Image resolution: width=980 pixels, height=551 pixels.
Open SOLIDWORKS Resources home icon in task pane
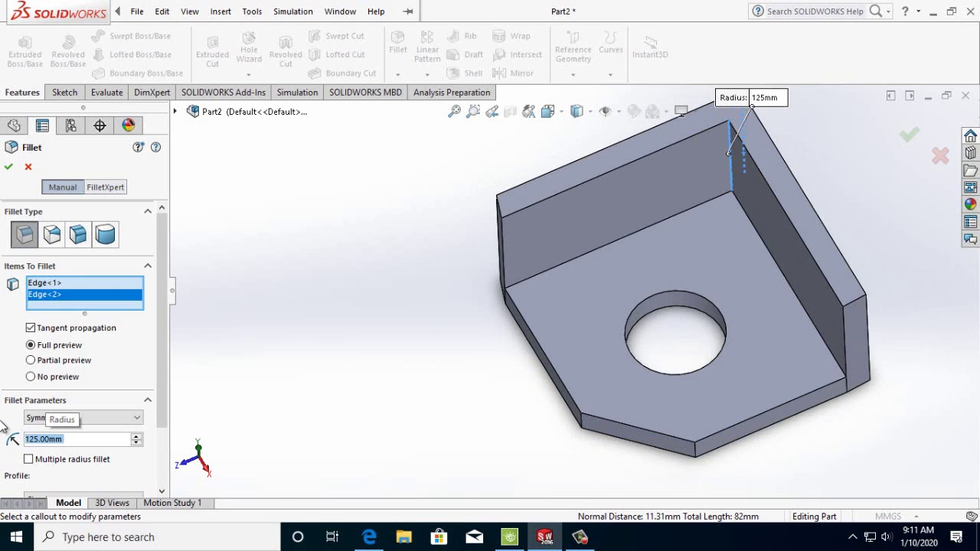pyautogui.click(x=970, y=135)
